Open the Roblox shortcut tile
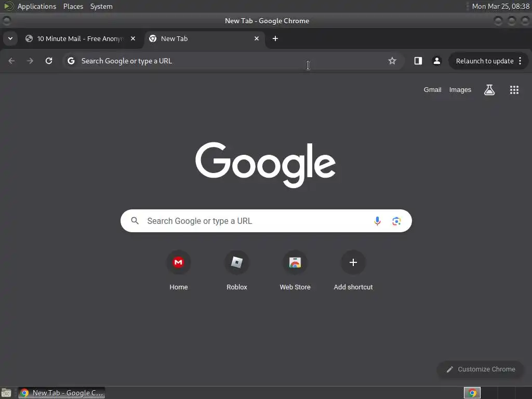 pyautogui.click(x=237, y=270)
